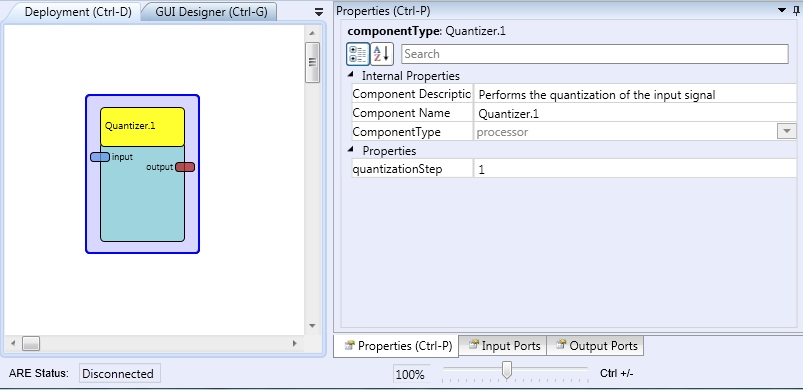The width and height of the screenshot is (803, 390).
Task: Click the property Search field
Action: tap(595, 54)
